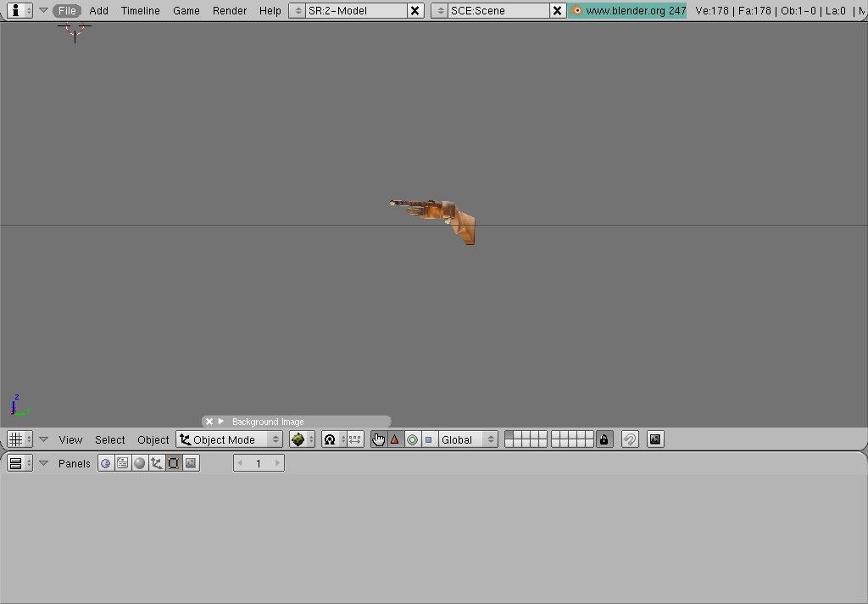Open the Render menu

click(230, 11)
